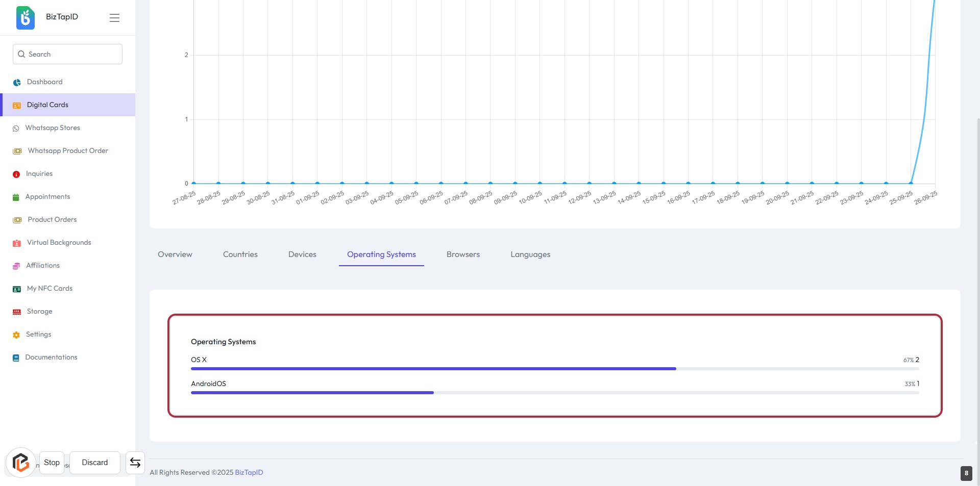Click the swap arrows toggle button
This screenshot has height=486, width=980.
click(135, 463)
